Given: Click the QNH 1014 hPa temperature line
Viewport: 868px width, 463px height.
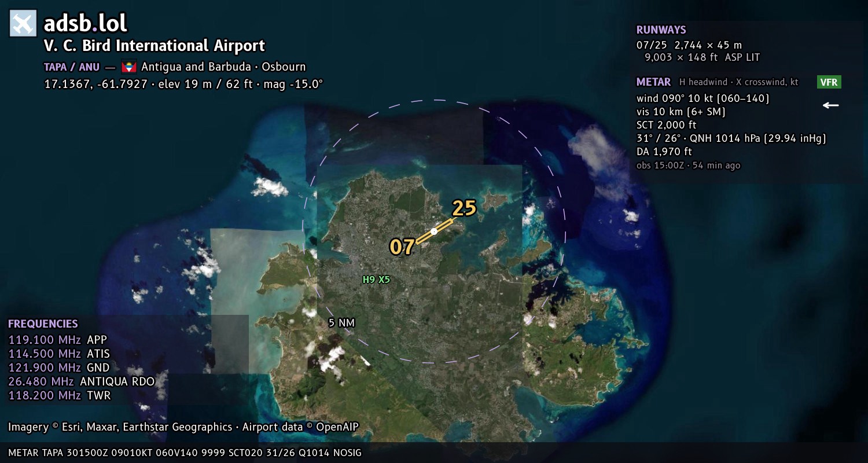Looking at the screenshot, I should point(731,138).
